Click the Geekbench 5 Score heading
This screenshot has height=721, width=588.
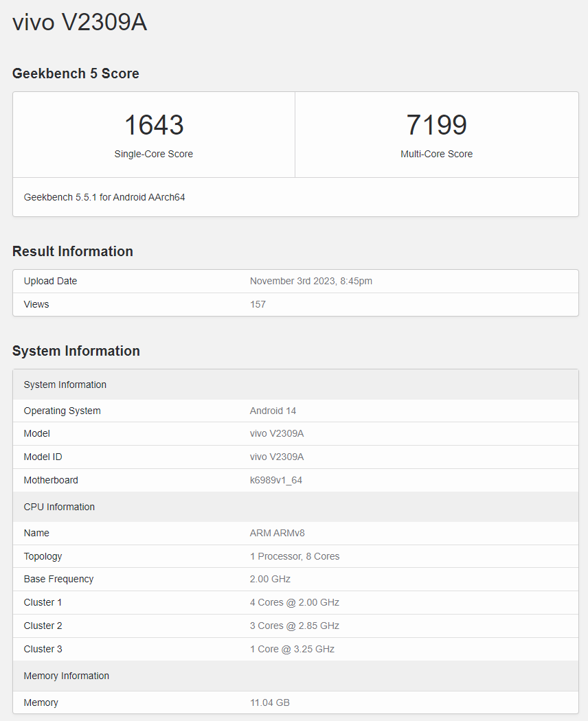76,73
